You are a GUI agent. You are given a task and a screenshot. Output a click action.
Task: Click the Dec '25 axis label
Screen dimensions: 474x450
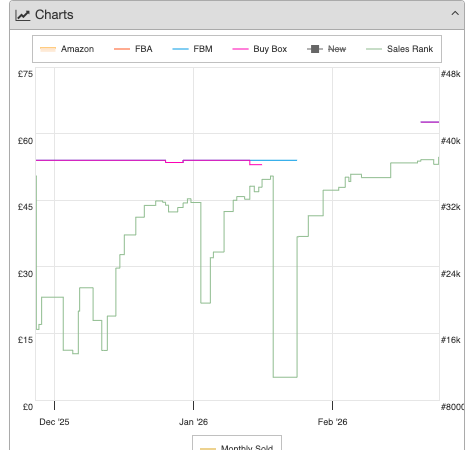[x=54, y=422]
